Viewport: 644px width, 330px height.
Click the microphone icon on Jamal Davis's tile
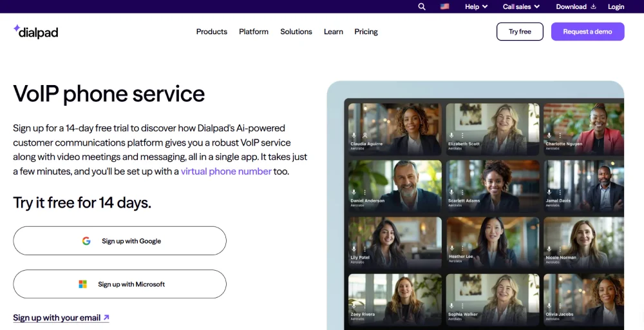click(549, 192)
